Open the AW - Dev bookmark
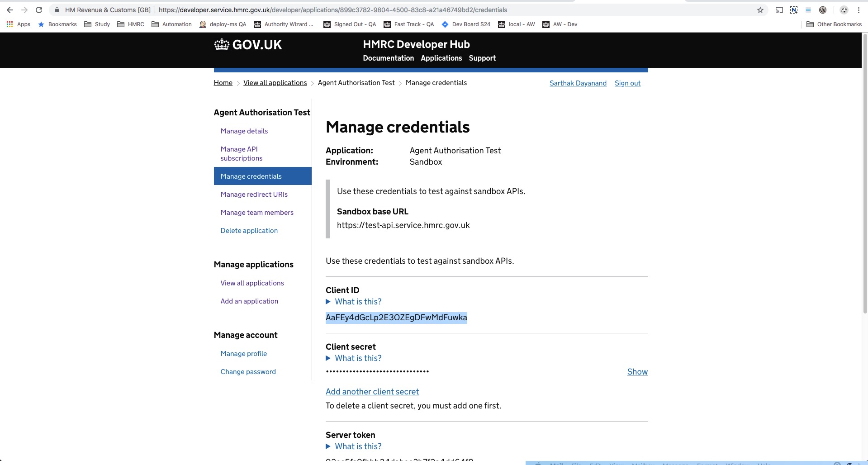This screenshot has width=868, height=465. (x=560, y=24)
